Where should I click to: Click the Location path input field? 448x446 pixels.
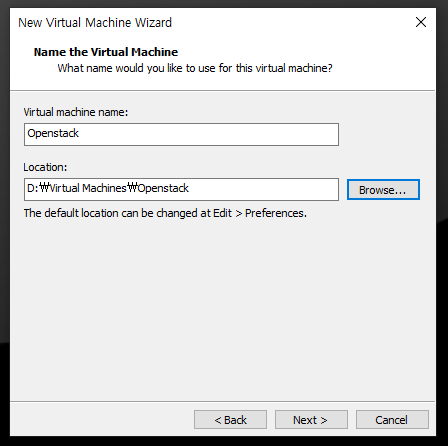pos(181,189)
